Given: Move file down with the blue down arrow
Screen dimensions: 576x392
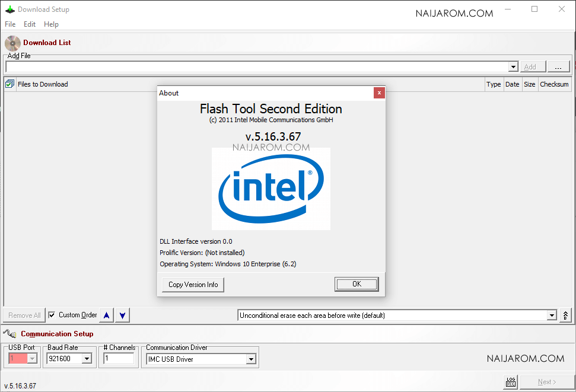Looking at the screenshot, I should pyautogui.click(x=122, y=315).
